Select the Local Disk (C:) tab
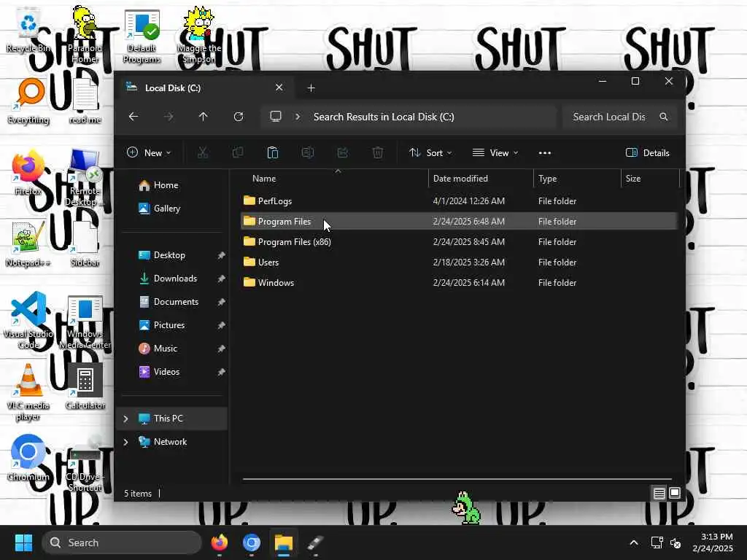Screen dimensions: 747x560 (x=205, y=87)
